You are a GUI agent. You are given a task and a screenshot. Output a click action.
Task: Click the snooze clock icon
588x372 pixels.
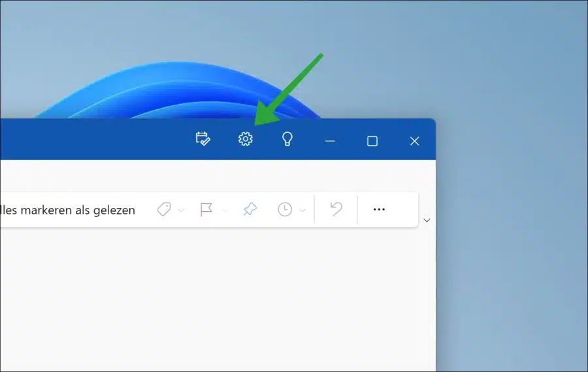point(285,209)
